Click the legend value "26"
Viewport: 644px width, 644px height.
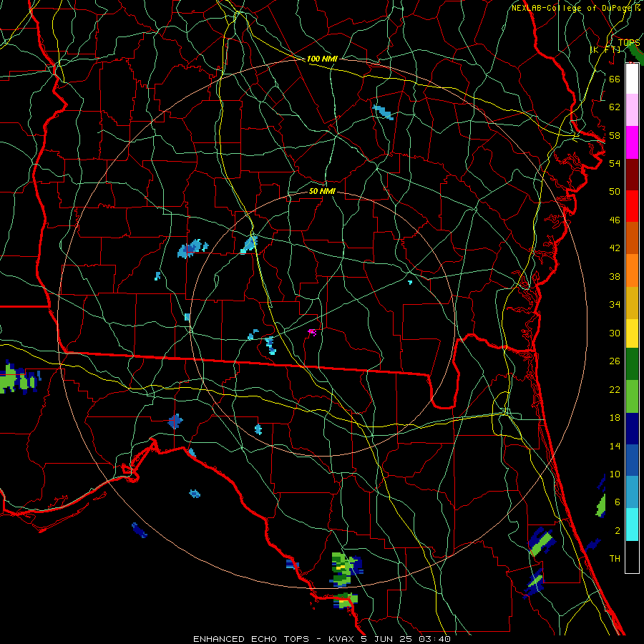615,361
